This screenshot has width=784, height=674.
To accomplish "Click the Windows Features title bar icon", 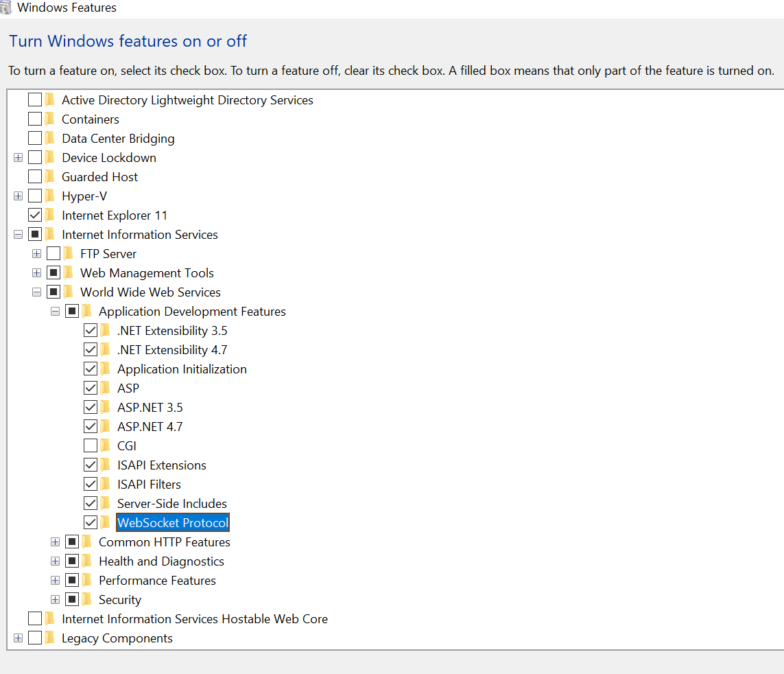I will 5,8.
